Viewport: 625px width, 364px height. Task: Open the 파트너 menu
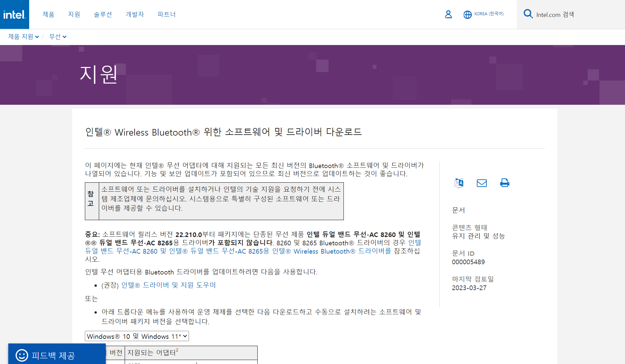click(x=166, y=14)
